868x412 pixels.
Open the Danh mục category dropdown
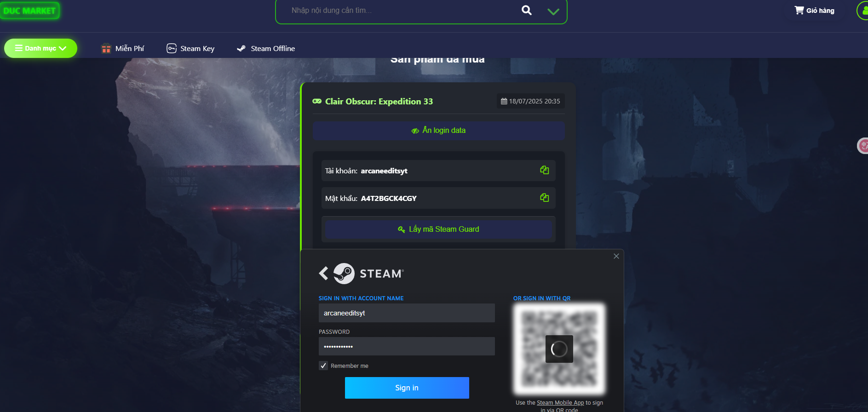click(x=40, y=48)
